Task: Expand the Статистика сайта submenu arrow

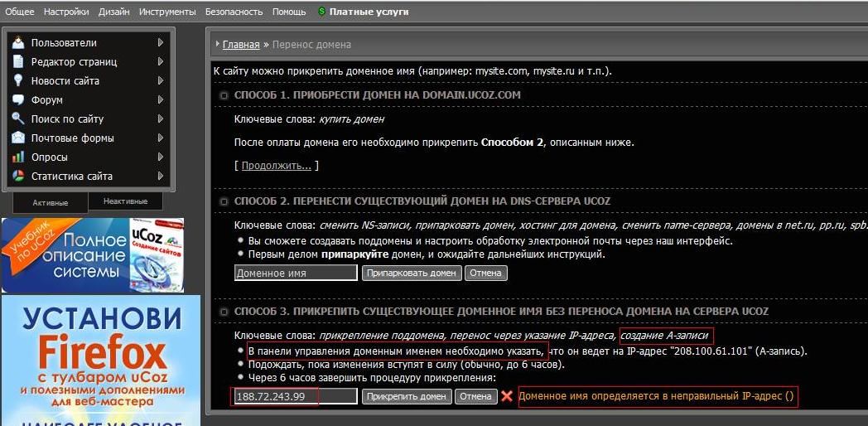Action: [161, 177]
